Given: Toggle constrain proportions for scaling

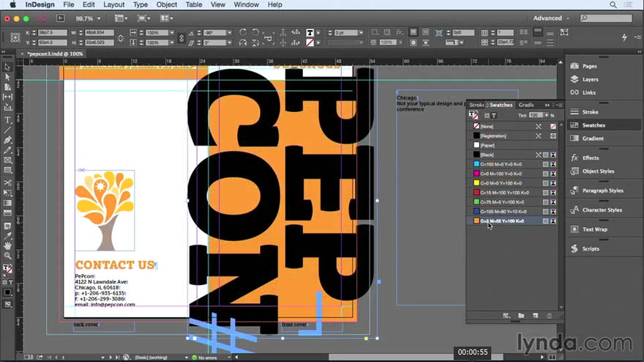Looking at the screenshot, I should click(181, 37).
